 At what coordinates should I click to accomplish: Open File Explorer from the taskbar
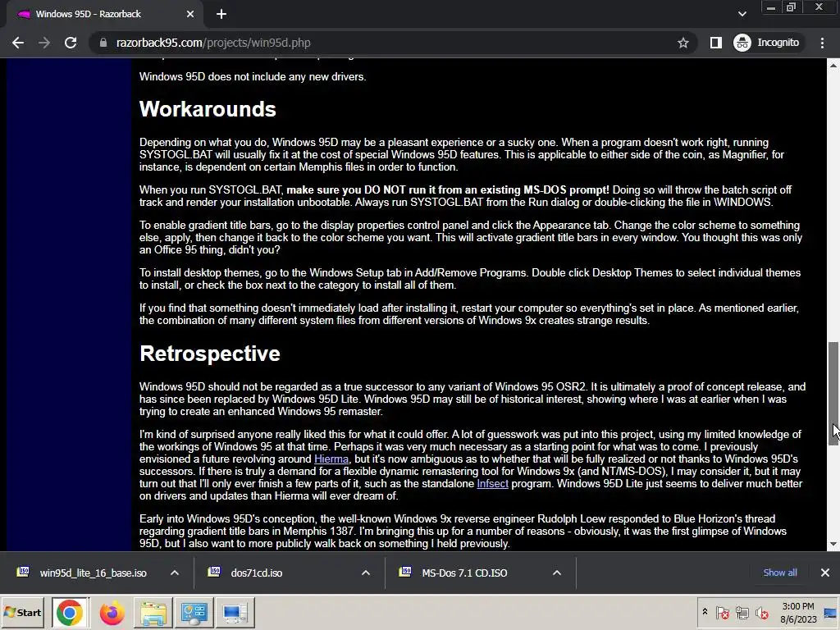point(153,613)
